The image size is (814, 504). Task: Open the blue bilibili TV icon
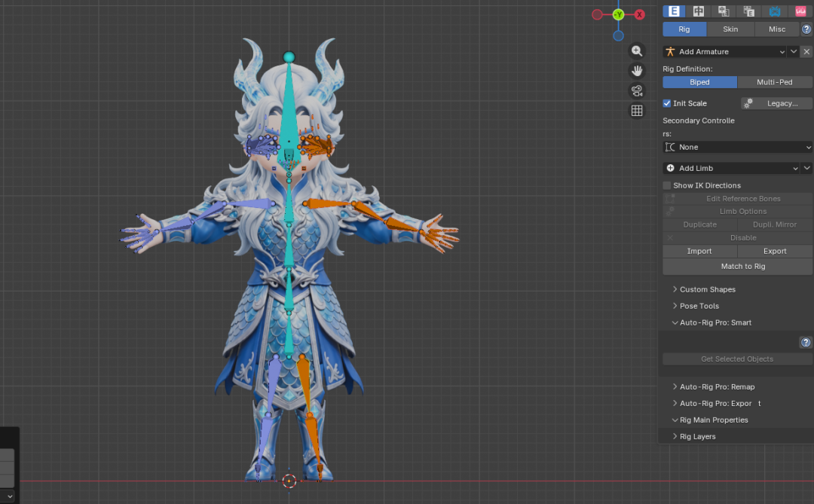[x=775, y=11]
